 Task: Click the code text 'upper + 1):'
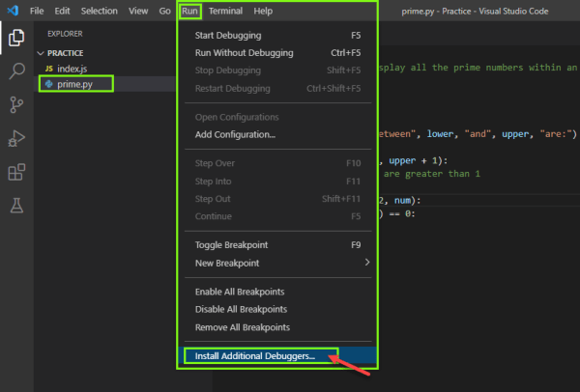418,160
